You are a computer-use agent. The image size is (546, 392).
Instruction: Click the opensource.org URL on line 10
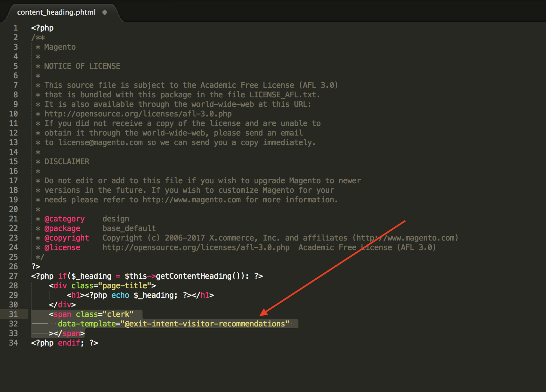(x=138, y=114)
